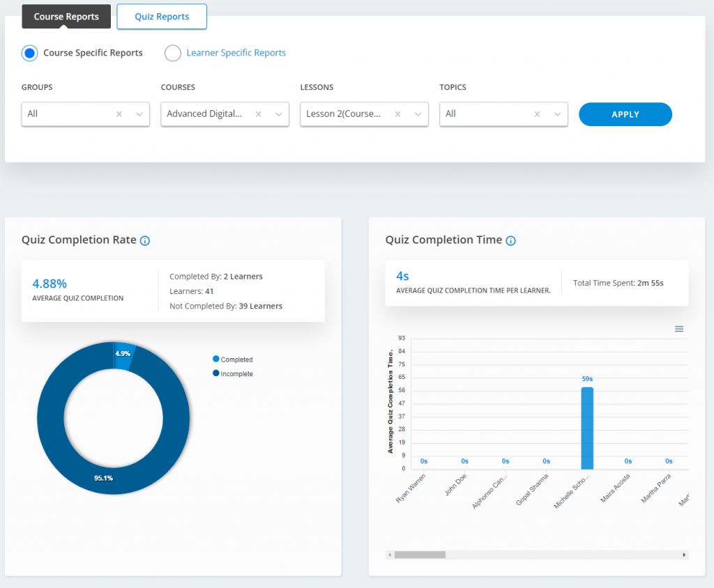Click Ryan Warren axis label

pos(411,488)
